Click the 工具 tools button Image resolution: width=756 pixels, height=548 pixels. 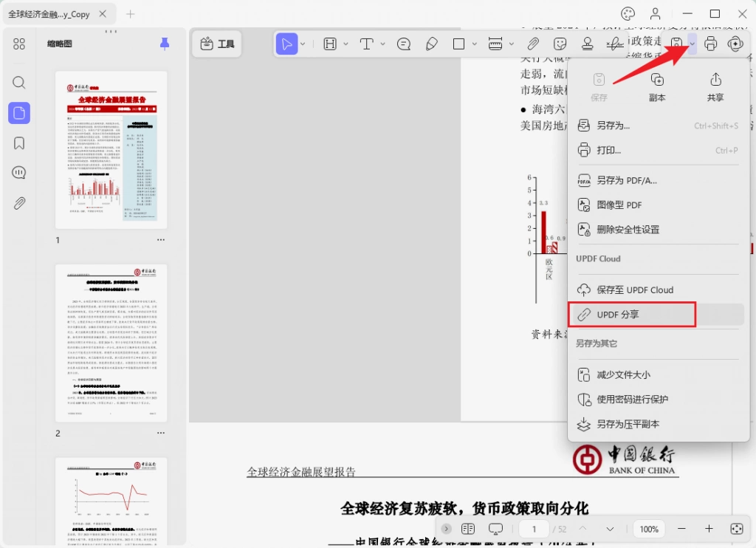217,44
